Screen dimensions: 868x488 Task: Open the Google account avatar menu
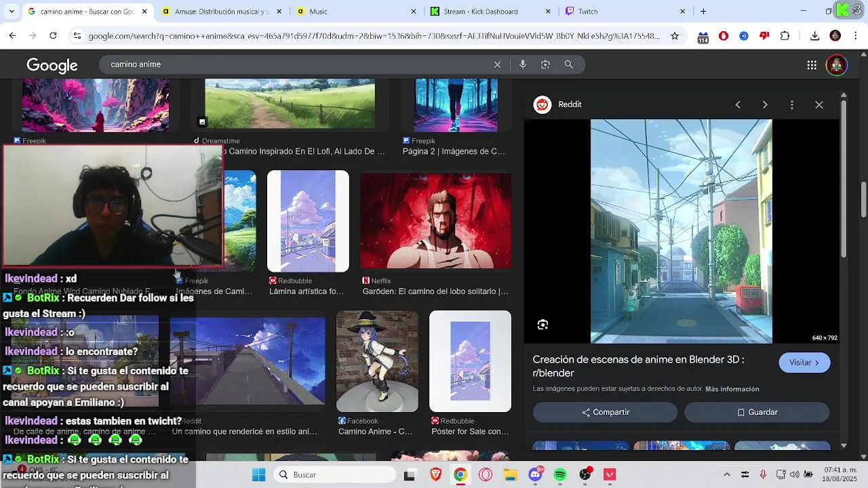836,65
